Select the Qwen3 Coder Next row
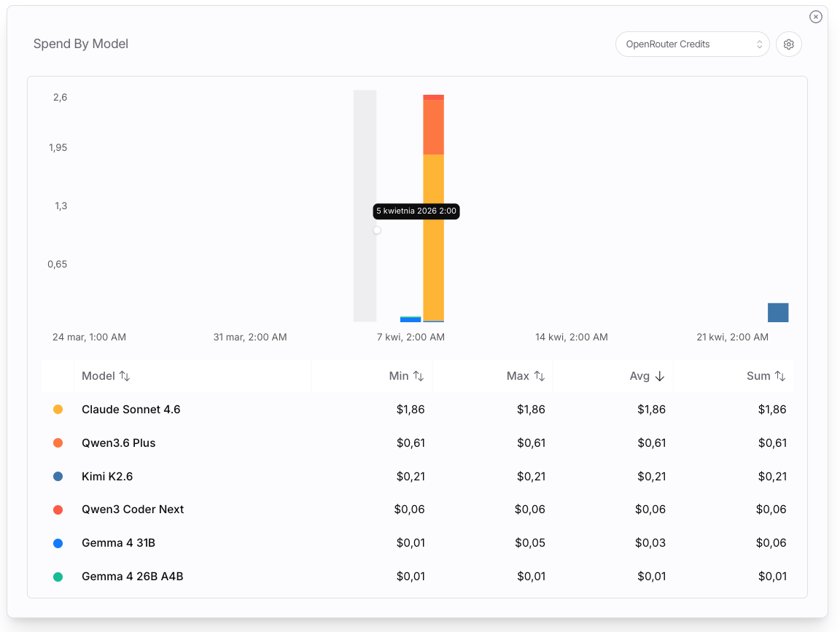The image size is (840, 632). tap(133, 510)
